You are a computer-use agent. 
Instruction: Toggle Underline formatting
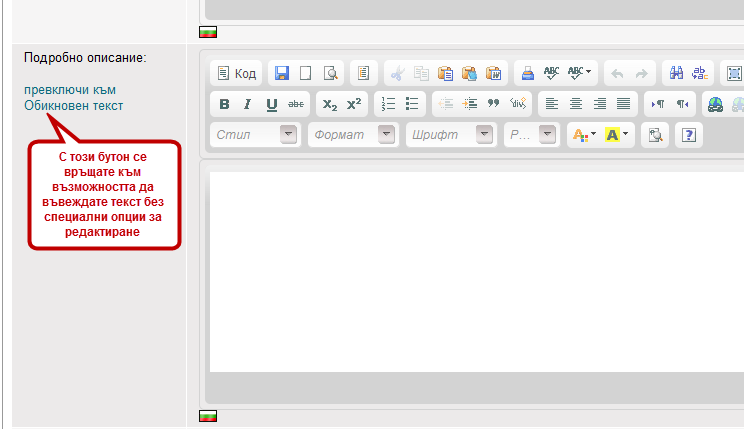pos(271,104)
